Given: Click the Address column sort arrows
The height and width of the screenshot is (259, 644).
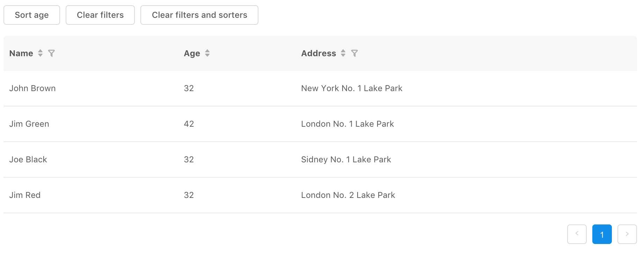Looking at the screenshot, I should pyautogui.click(x=343, y=53).
